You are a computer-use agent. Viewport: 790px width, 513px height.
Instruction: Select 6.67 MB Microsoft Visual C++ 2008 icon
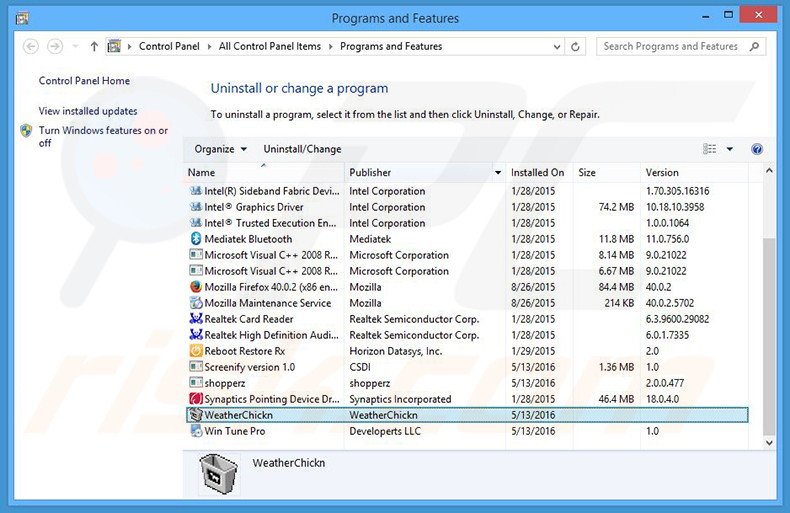195,271
